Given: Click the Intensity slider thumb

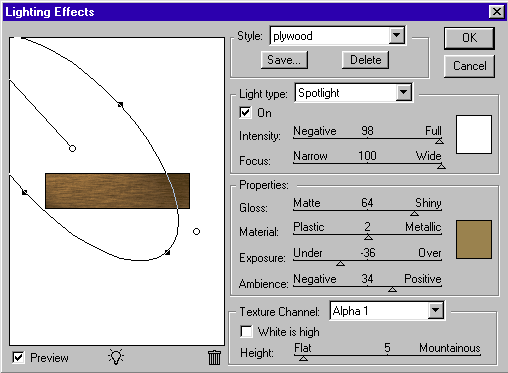Looking at the screenshot, I should (439, 141).
